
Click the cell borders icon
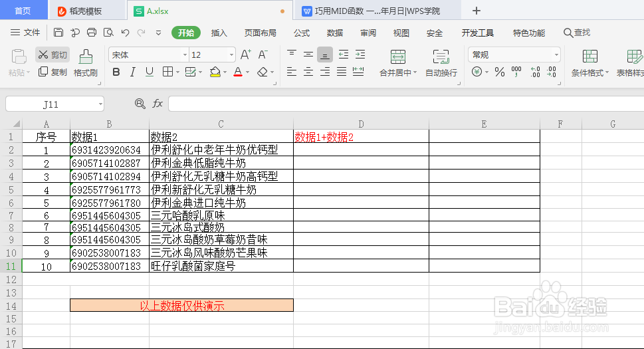click(x=167, y=72)
